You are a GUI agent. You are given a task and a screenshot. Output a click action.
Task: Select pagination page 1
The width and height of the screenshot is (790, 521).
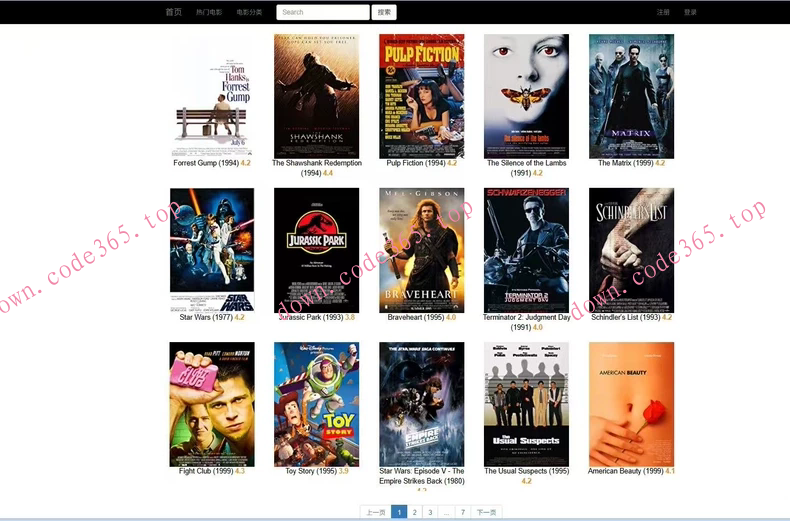pyautogui.click(x=399, y=512)
